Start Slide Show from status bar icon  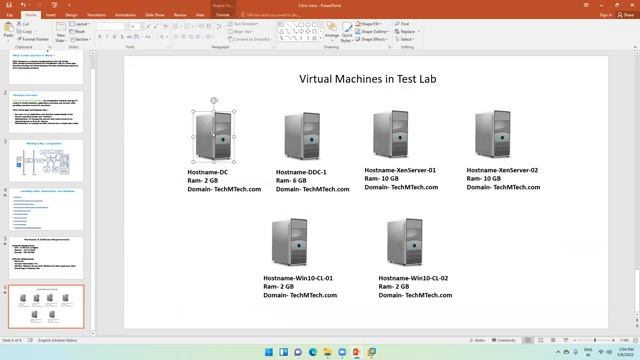click(x=565, y=340)
